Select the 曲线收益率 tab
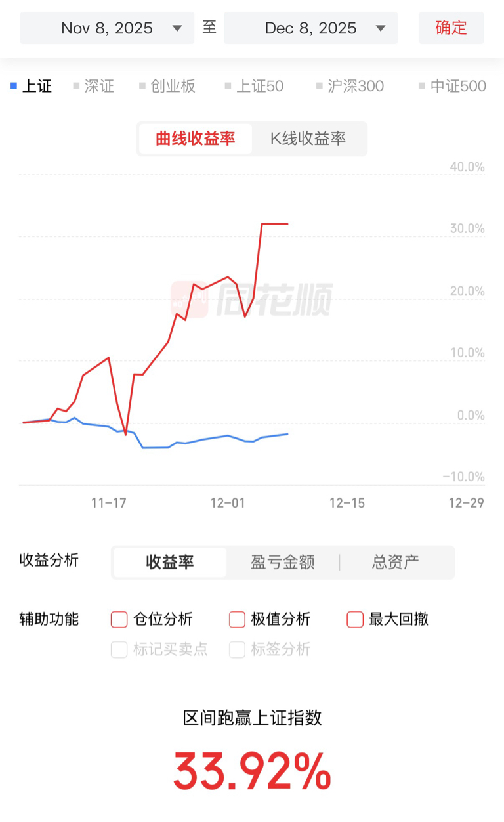Image resolution: width=504 pixels, height=822 pixels. tap(195, 139)
